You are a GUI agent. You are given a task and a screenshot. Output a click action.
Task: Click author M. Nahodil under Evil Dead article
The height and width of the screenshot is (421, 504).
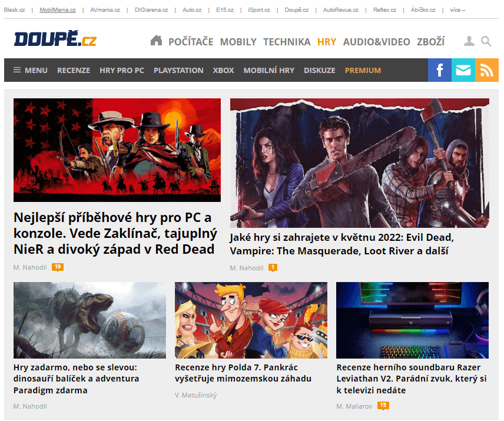(x=247, y=268)
